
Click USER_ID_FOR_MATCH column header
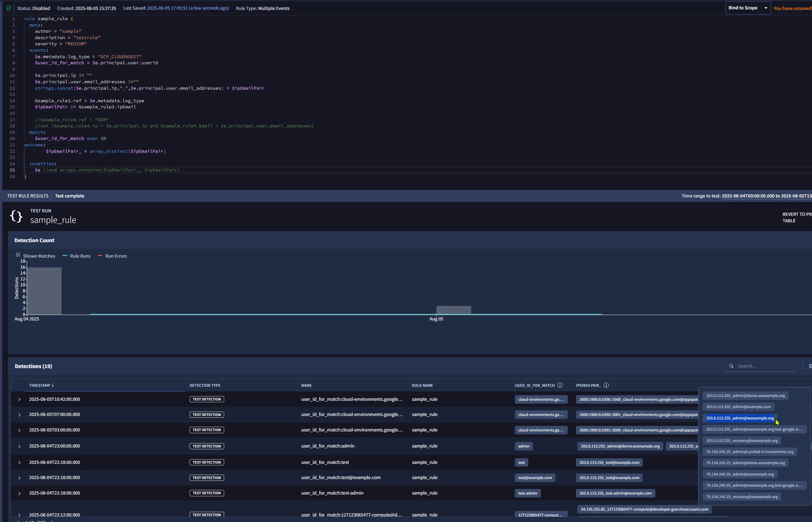coord(535,385)
